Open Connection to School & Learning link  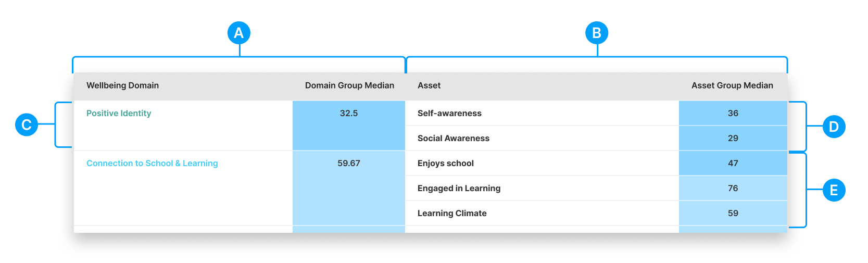click(152, 163)
